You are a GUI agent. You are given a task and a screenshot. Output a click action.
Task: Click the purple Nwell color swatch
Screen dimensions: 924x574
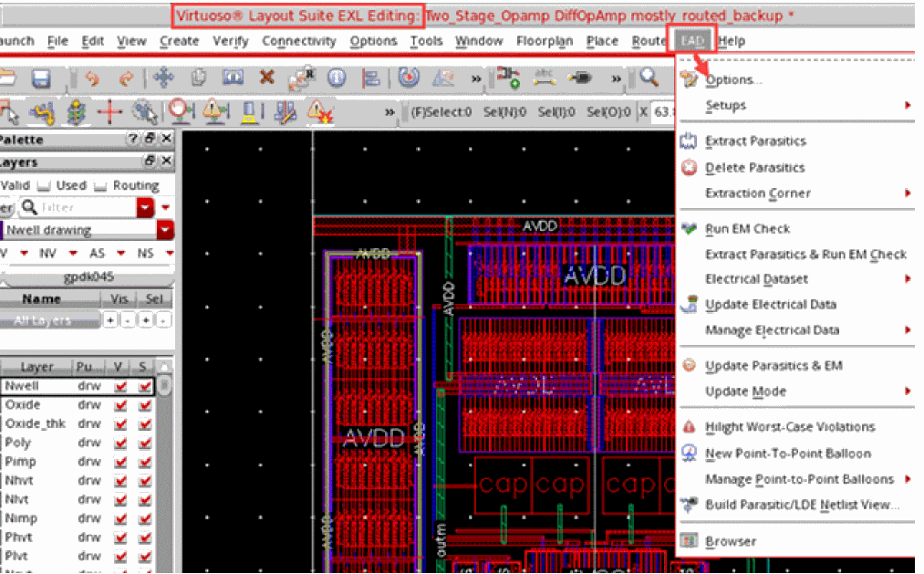point(2,230)
